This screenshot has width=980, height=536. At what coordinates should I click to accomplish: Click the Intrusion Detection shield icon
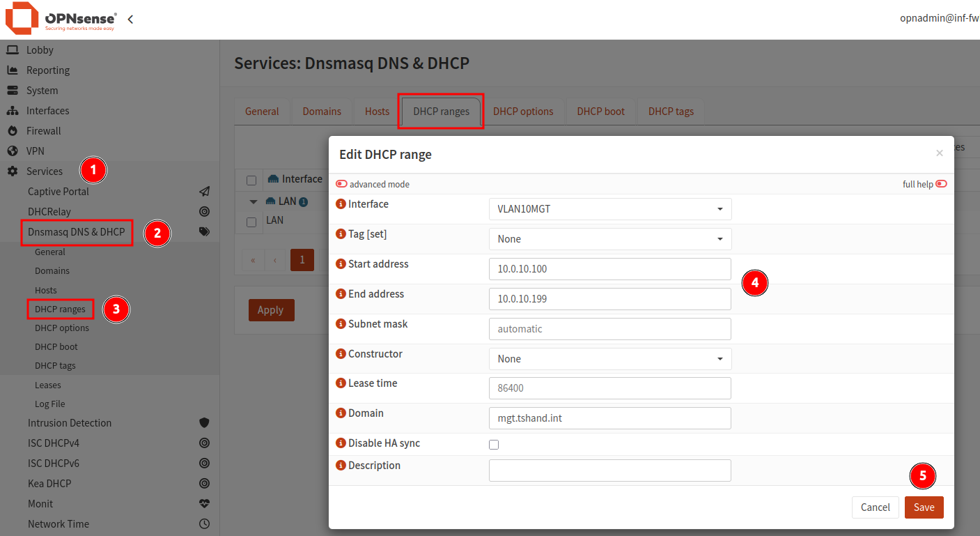click(x=204, y=422)
